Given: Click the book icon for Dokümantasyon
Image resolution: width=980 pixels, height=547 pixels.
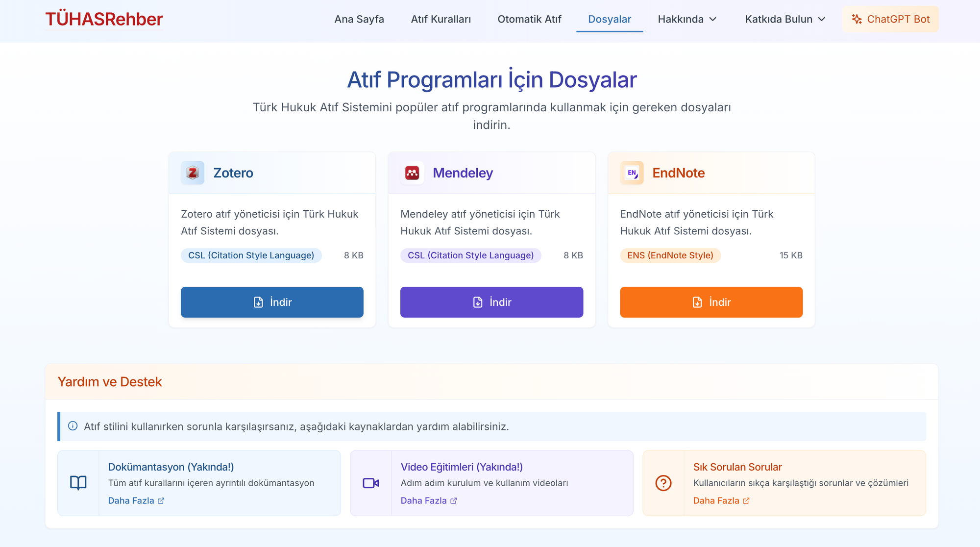Looking at the screenshot, I should point(78,483).
